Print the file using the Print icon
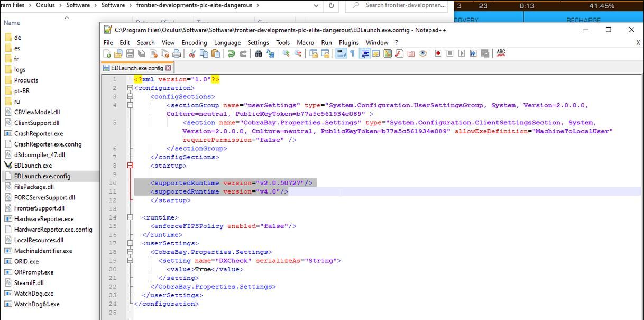 [176, 53]
